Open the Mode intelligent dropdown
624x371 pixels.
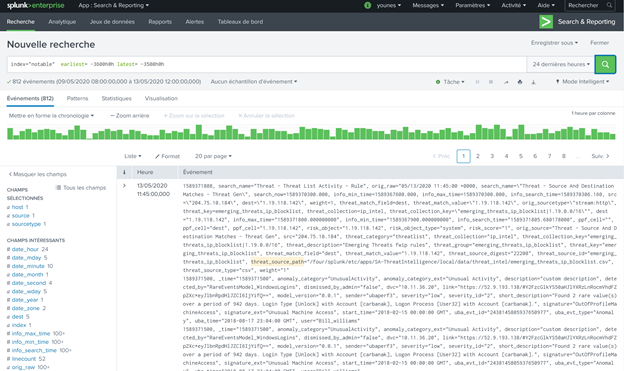tap(582, 82)
